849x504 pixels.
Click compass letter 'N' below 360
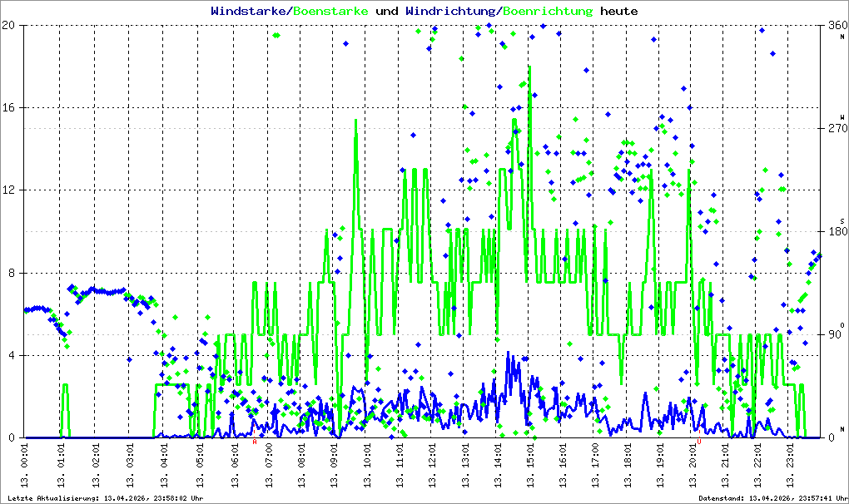(842, 37)
